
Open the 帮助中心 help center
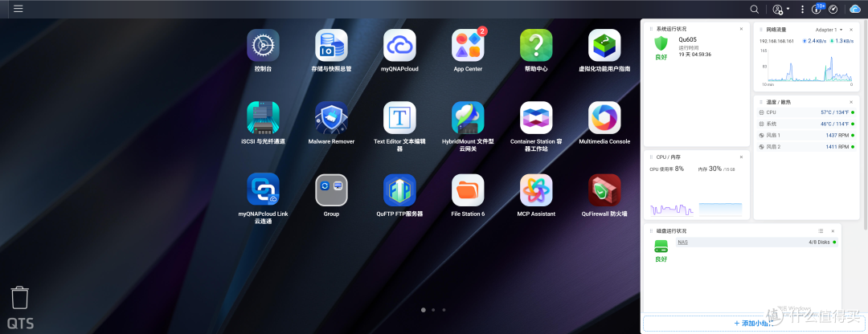pos(536,45)
